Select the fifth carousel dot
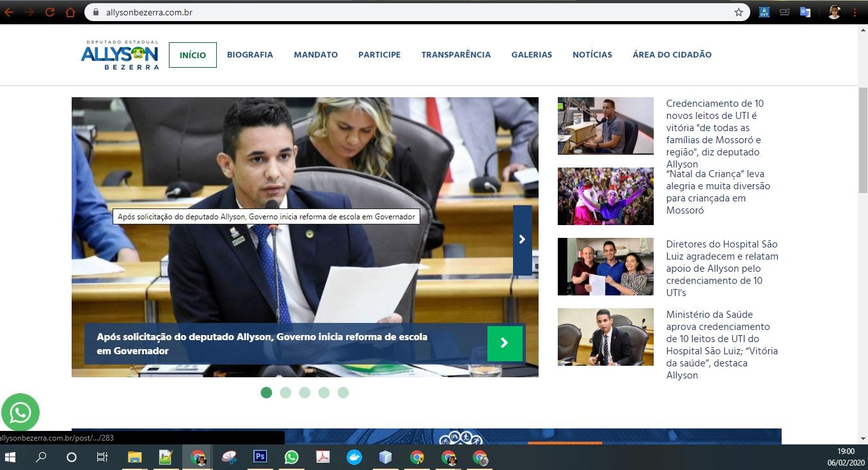Screen dimensions: 868x470 click(x=343, y=393)
